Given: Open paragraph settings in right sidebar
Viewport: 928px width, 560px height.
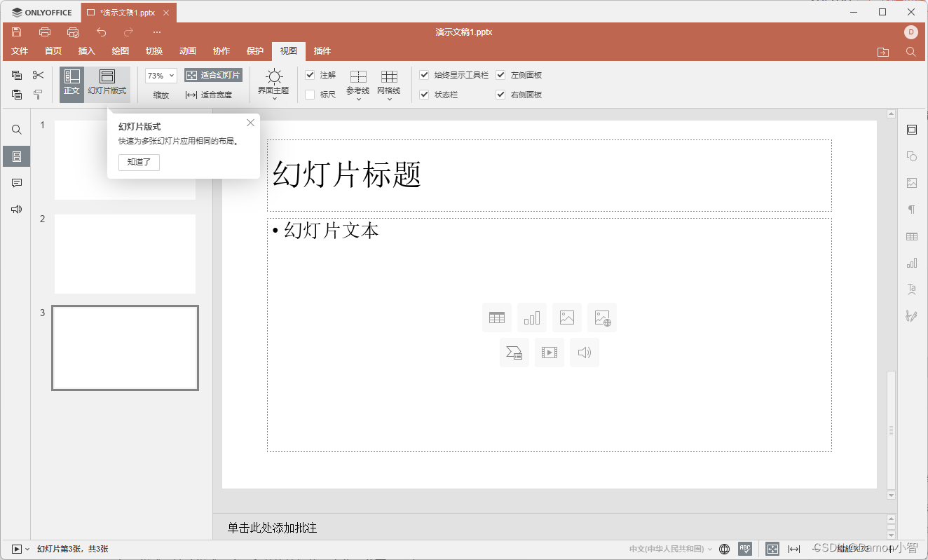Looking at the screenshot, I should [912, 210].
